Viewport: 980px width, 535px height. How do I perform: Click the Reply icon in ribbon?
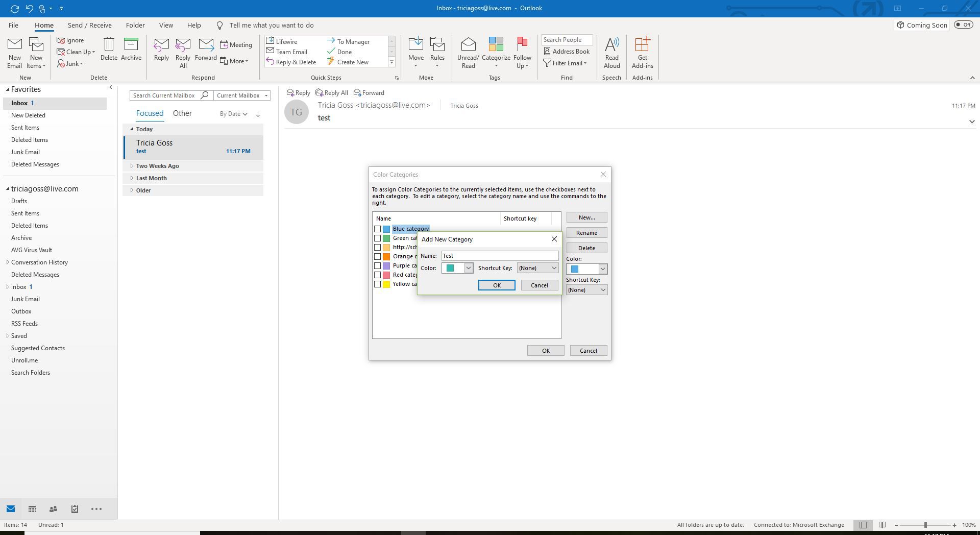[161, 45]
